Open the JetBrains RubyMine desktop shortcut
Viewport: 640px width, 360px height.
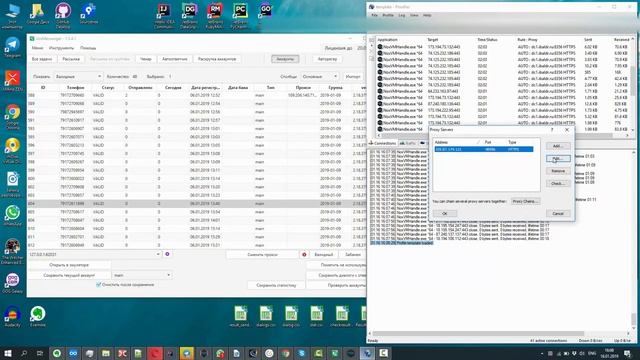coord(215,16)
